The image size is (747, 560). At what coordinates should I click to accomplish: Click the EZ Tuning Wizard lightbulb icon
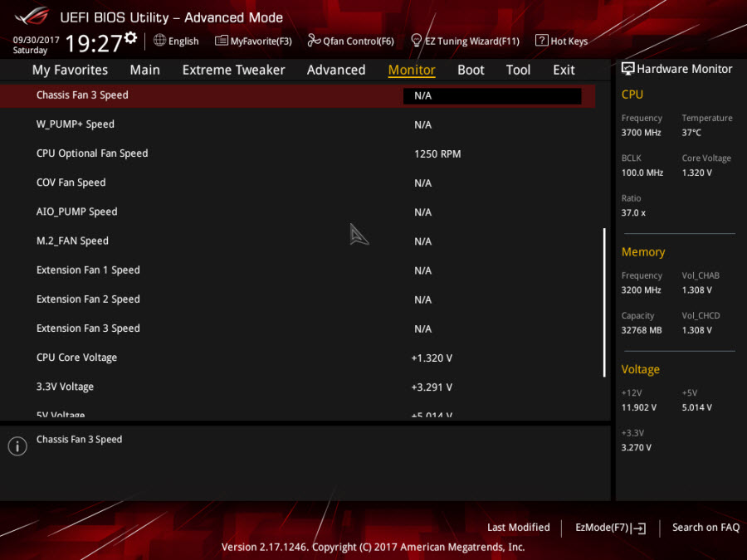(416, 41)
